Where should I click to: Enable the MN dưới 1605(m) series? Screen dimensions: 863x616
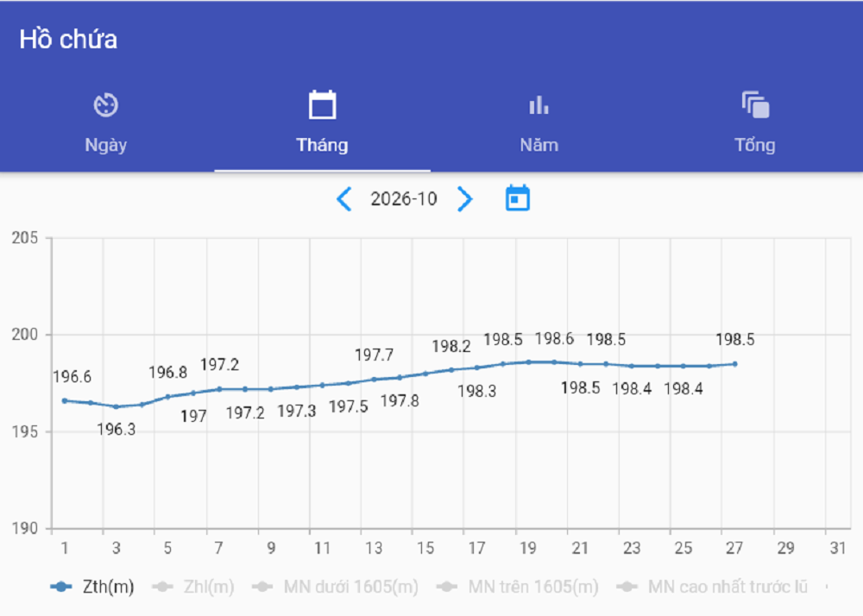pyautogui.click(x=335, y=587)
